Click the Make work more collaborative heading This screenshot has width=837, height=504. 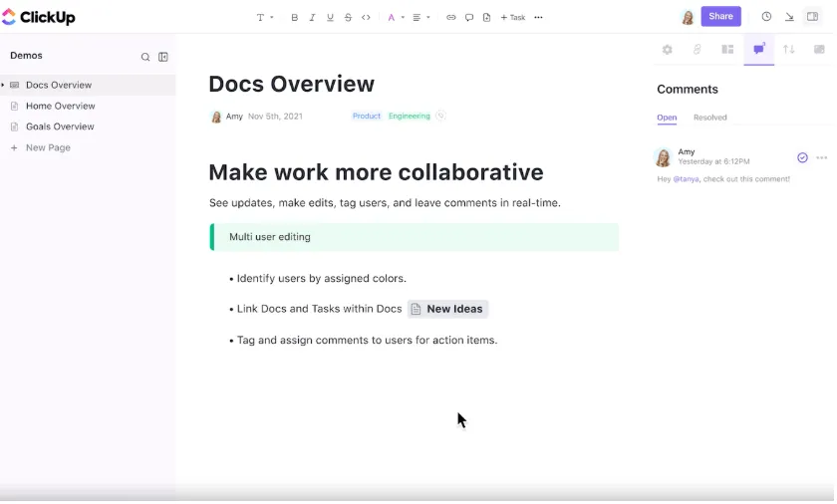tap(376, 172)
